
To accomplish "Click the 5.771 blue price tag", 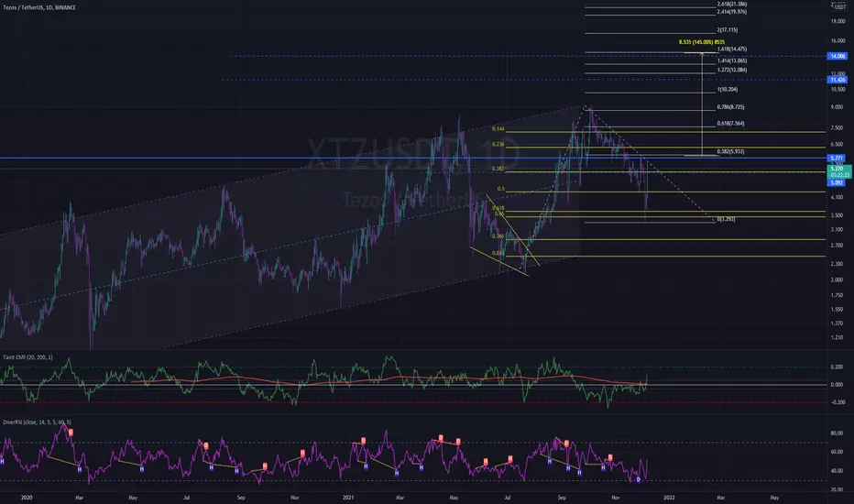I will pos(836,158).
